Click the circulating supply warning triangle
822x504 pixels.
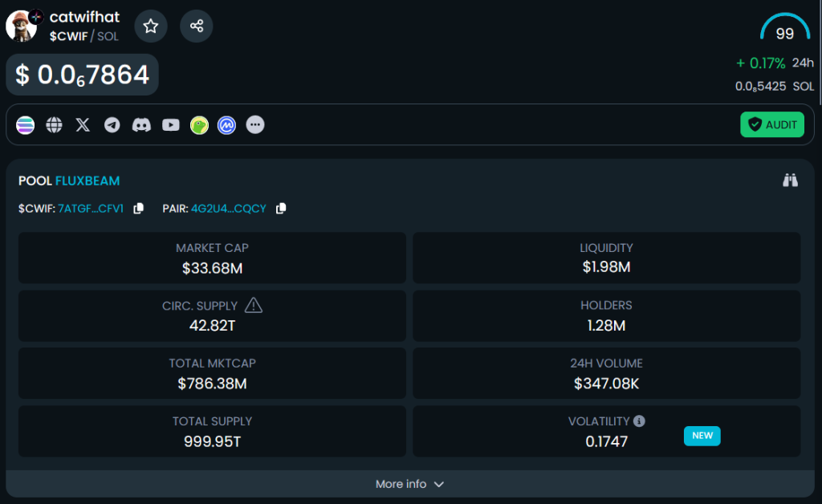(254, 305)
